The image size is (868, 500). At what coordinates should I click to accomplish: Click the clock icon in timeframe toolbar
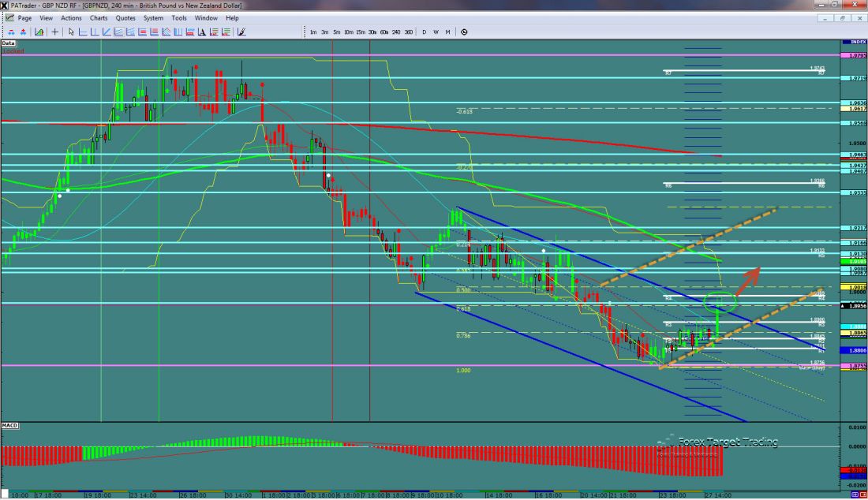(464, 32)
